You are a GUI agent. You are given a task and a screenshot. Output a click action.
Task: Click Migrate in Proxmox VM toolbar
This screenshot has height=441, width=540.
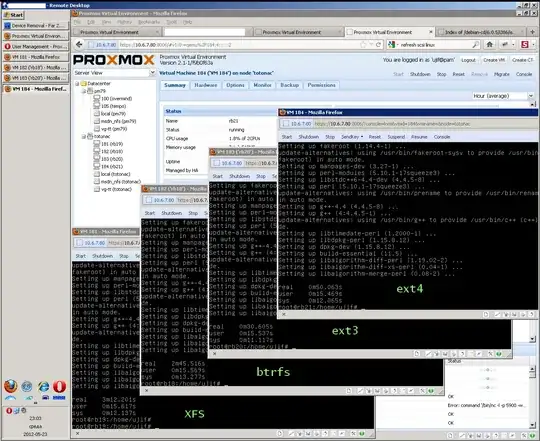pos(502,74)
